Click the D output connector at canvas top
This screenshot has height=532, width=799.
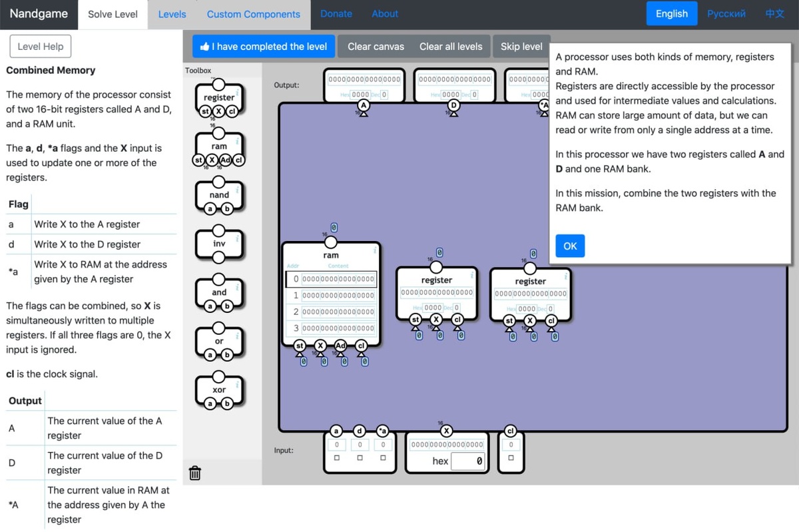(x=454, y=105)
